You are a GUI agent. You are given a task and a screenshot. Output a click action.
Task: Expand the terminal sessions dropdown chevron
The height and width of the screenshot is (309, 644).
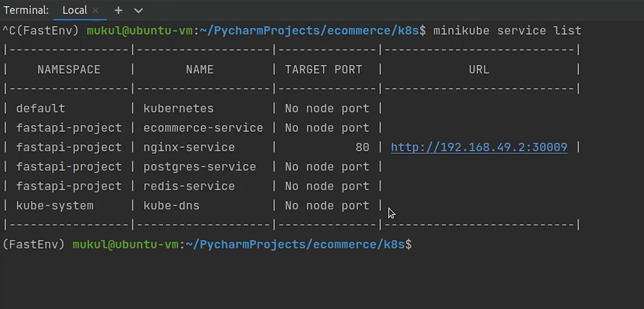138,11
